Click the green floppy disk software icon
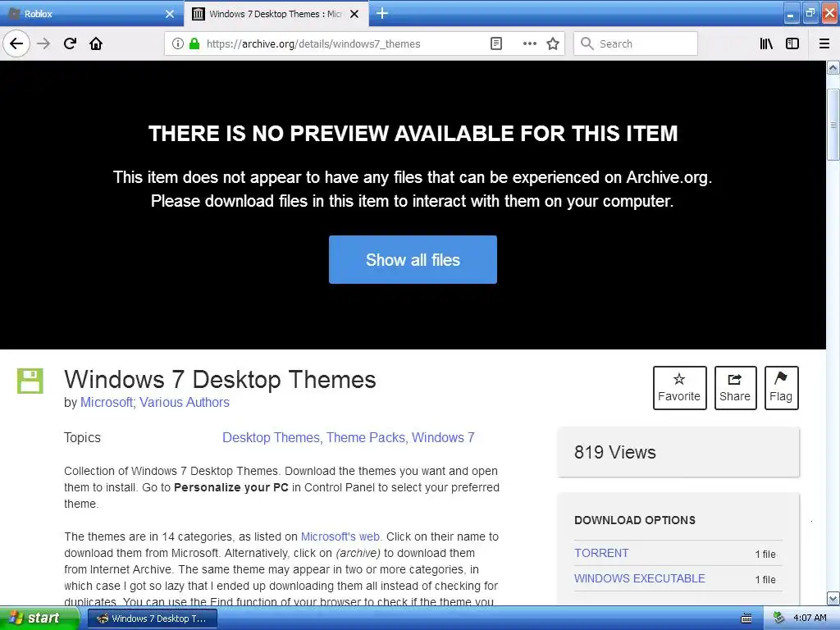 (x=30, y=381)
